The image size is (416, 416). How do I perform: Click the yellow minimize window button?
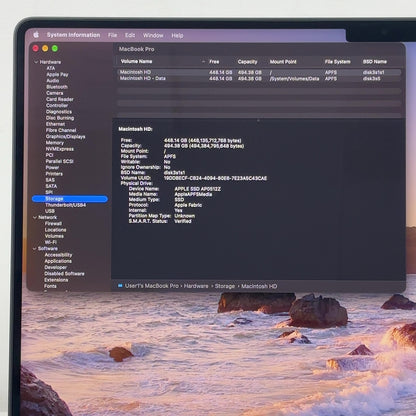(x=45, y=49)
